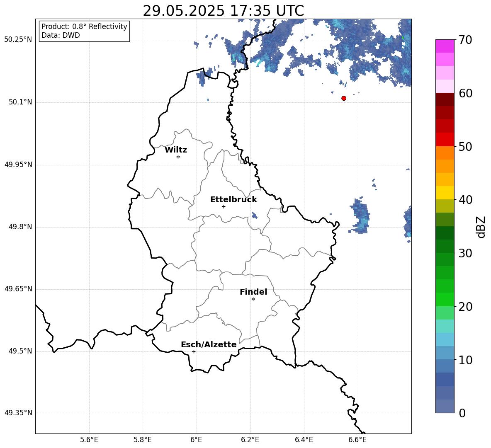The height and width of the screenshot is (448, 491).
Task: Click the 5.6°E longitude label
Action: click(89, 440)
